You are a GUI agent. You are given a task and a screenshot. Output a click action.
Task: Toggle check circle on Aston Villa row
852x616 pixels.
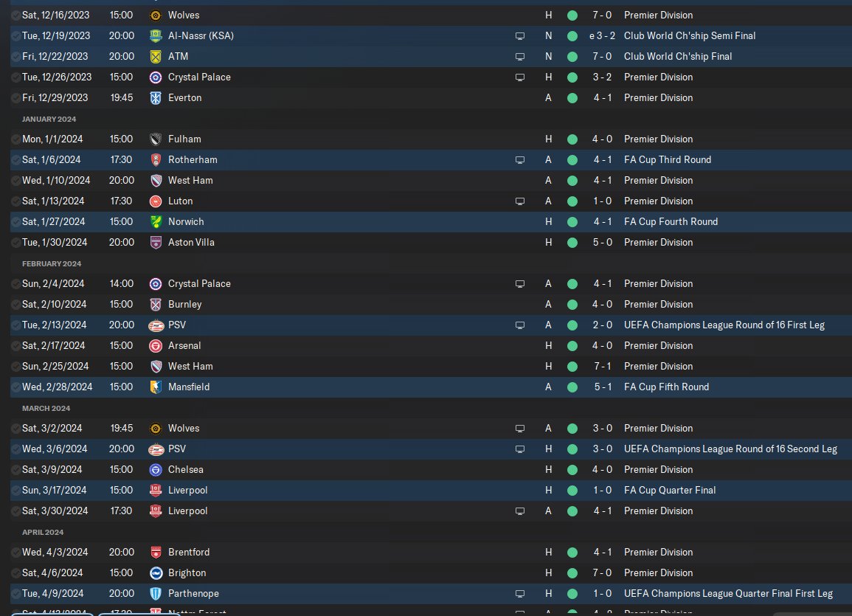(x=16, y=242)
